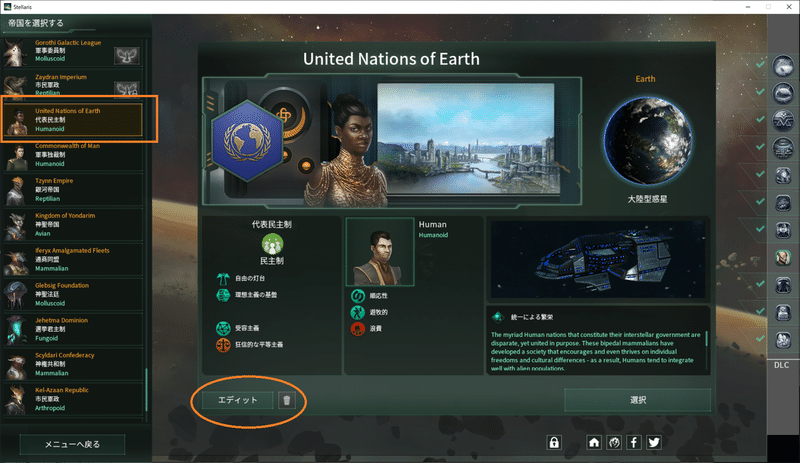This screenshot has width=800, height=463.
Task: Open the home icon link
Action: coord(594,442)
